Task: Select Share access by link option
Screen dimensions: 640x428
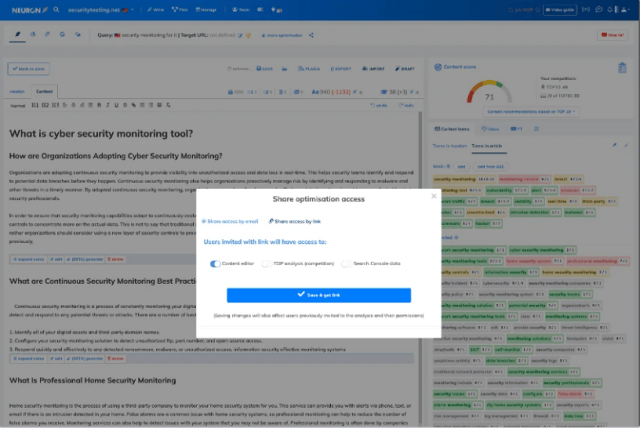Action: tap(295, 221)
